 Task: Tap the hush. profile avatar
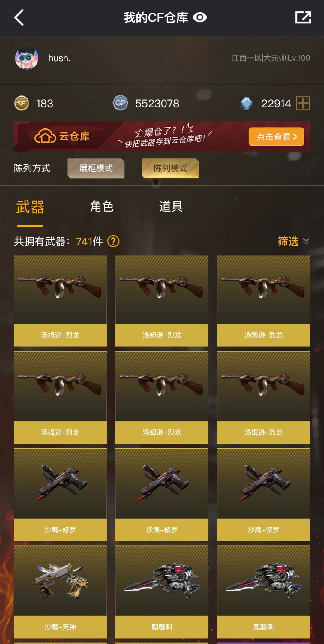tap(27, 58)
